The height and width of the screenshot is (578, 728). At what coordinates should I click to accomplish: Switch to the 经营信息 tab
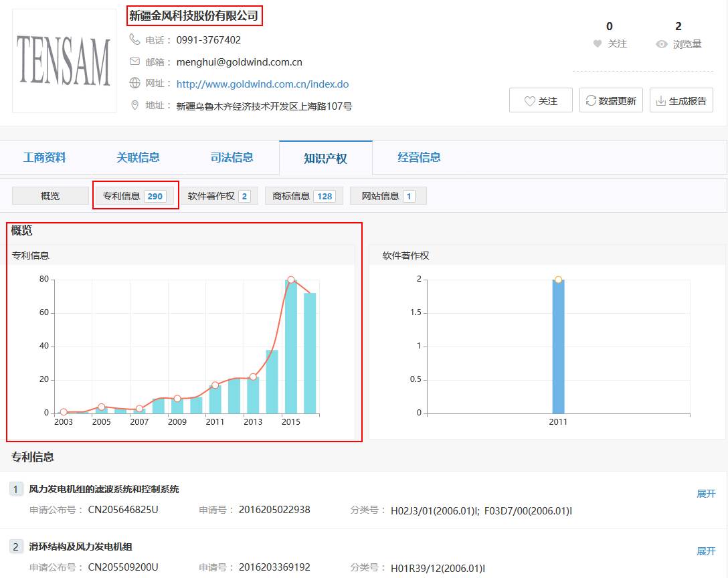tap(419, 157)
